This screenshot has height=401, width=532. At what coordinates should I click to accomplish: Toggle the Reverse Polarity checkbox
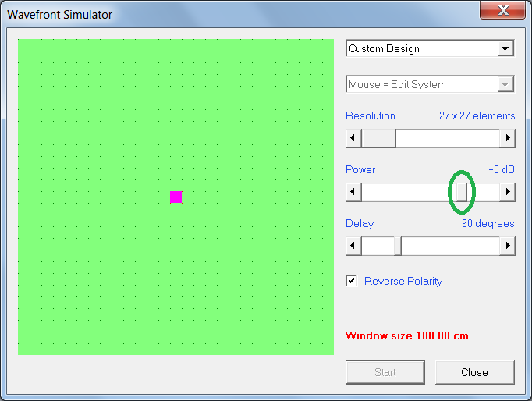point(352,281)
